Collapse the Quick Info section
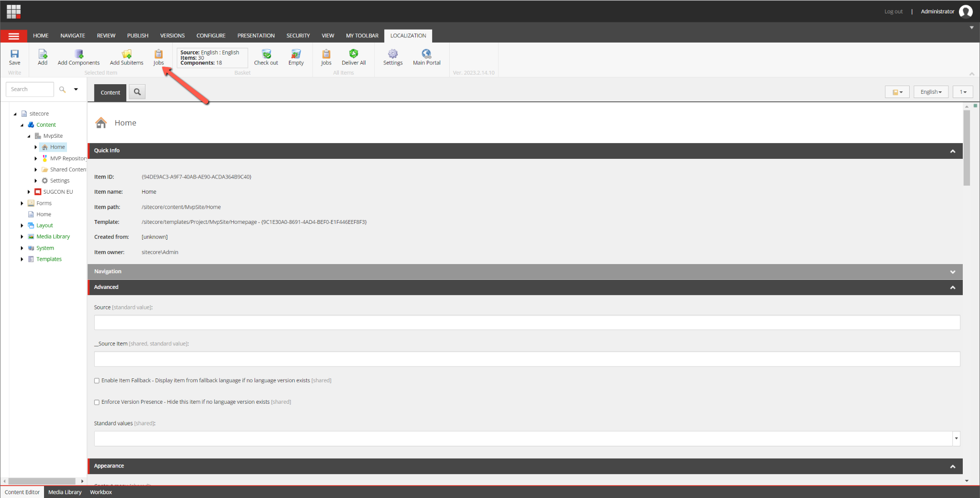Image resolution: width=980 pixels, height=498 pixels. (953, 151)
